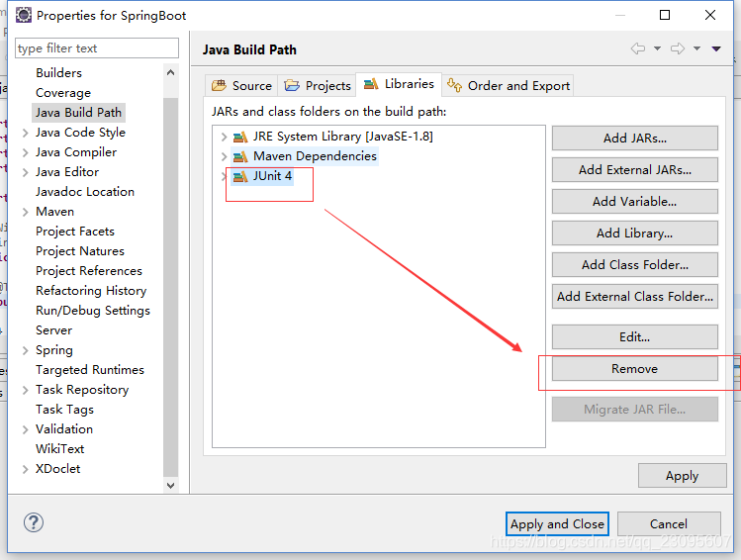Open Javadoc Location page
Viewport: 741px width, 560px height.
85,192
